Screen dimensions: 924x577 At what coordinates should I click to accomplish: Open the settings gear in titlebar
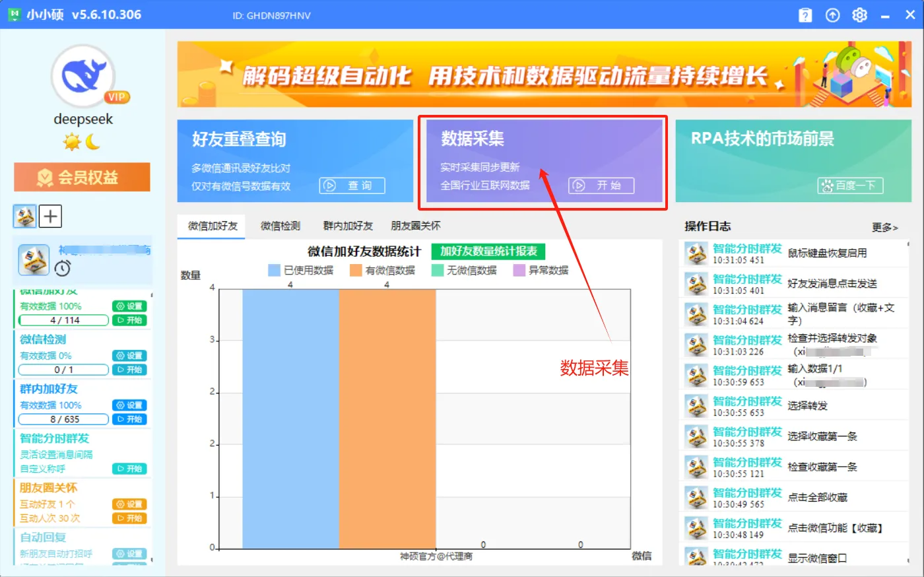[859, 15]
